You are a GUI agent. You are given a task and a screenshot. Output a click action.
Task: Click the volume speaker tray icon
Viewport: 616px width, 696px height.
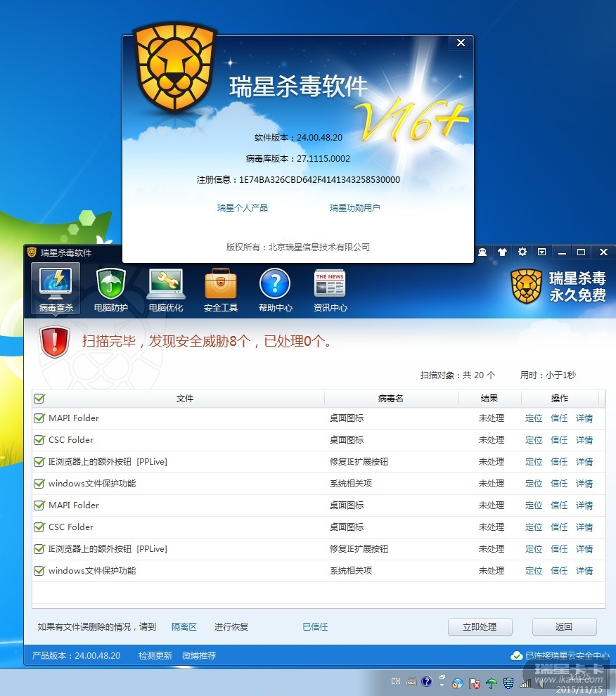[542, 683]
